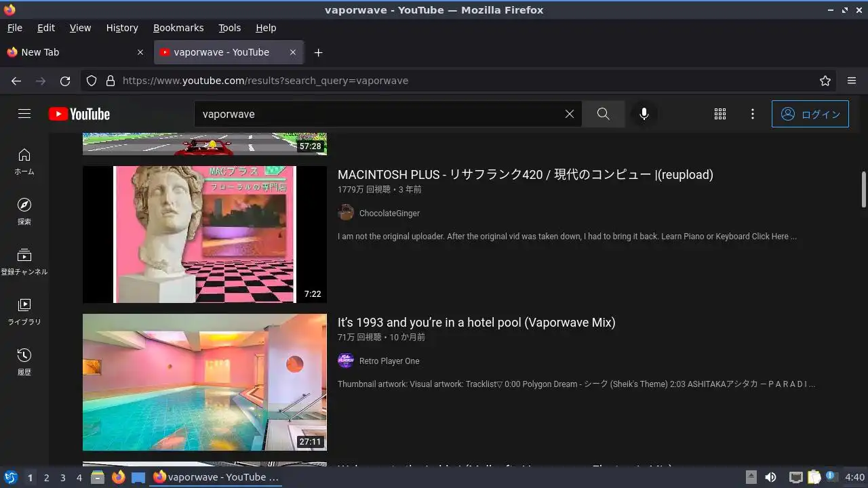Close the New Tab tab
Image resolution: width=868 pixels, height=488 pixels.
(140, 52)
